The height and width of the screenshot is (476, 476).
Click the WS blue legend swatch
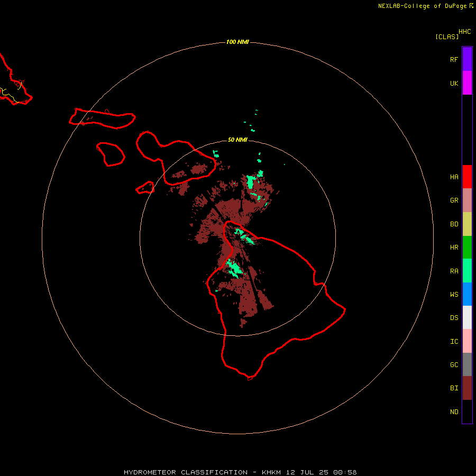[x=467, y=294]
